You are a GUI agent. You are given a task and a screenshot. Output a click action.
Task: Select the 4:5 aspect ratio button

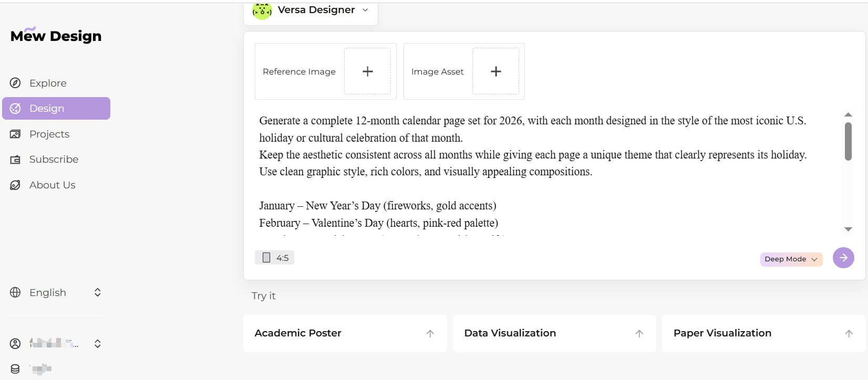coord(275,258)
